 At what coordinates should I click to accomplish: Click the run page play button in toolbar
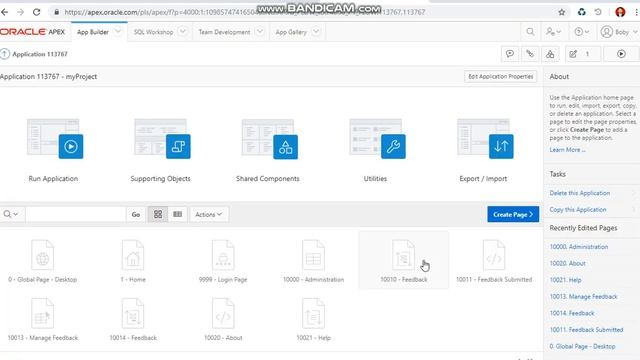[621, 54]
